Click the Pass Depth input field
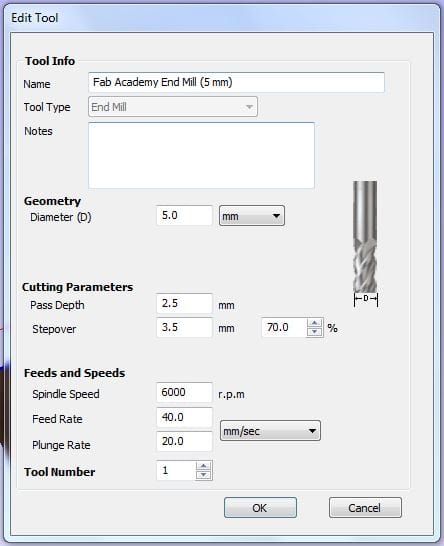 click(184, 303)
